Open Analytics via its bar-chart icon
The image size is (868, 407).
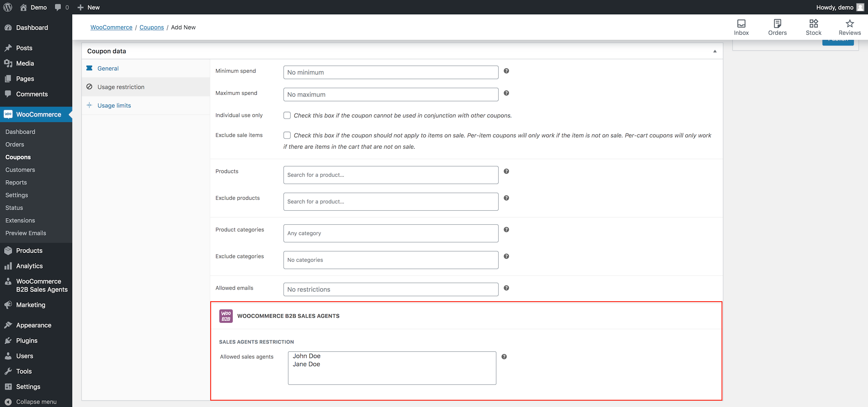[x=8, y=266]
